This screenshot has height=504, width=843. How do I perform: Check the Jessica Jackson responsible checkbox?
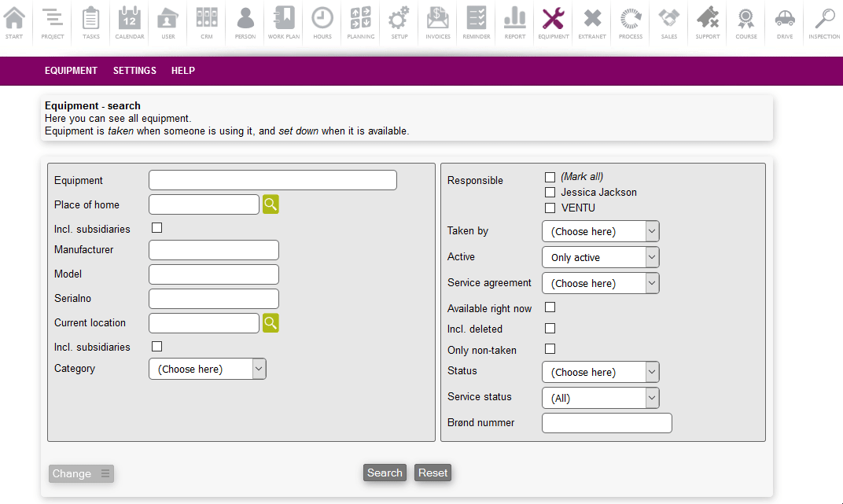(550, 193)
